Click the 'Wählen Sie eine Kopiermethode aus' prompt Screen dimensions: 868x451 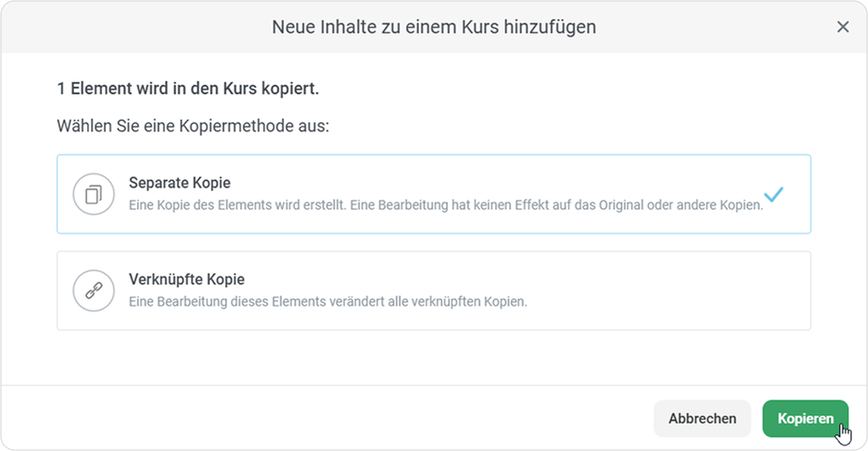[193, 126]
